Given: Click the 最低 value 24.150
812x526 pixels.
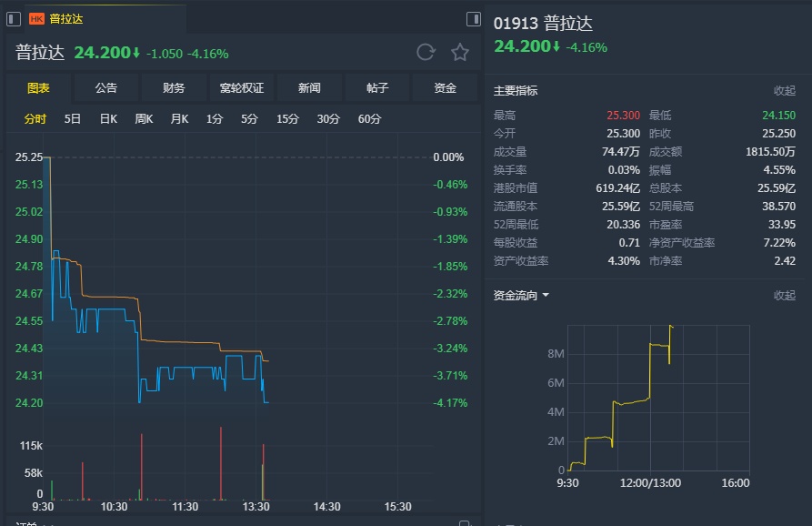Looking at the screenshot, I should coord(779,115).
